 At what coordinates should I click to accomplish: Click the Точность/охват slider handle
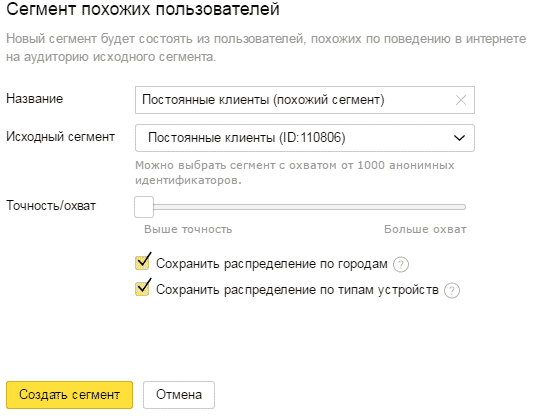(x=144, y=207)
